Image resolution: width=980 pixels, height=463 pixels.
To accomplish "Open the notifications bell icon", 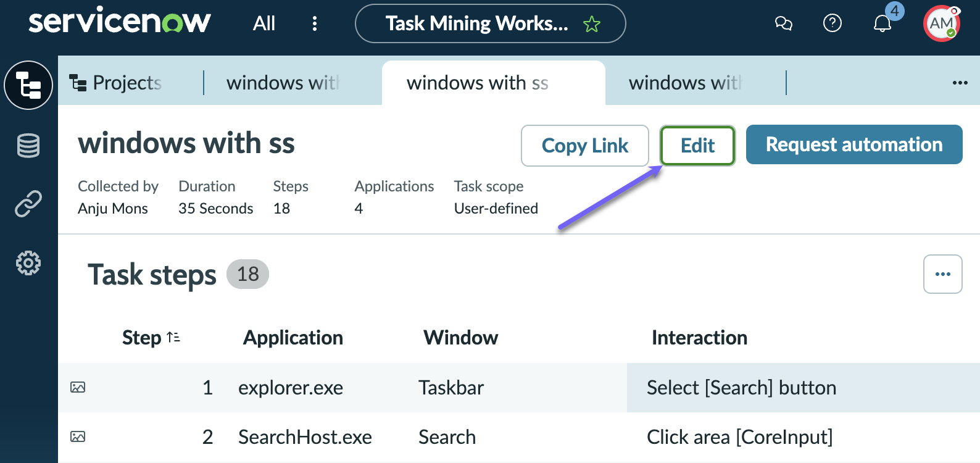I will pyautogui.click(x=882, y=23).
